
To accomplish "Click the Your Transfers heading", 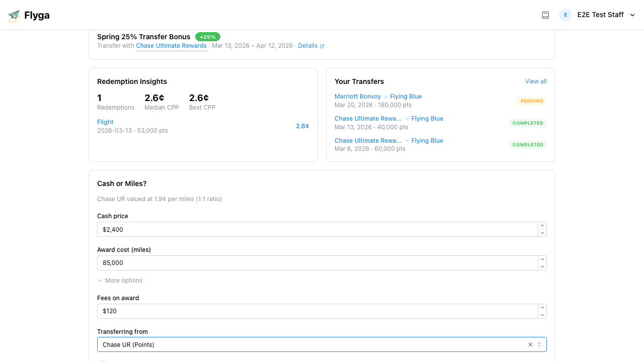I will 359,81.
